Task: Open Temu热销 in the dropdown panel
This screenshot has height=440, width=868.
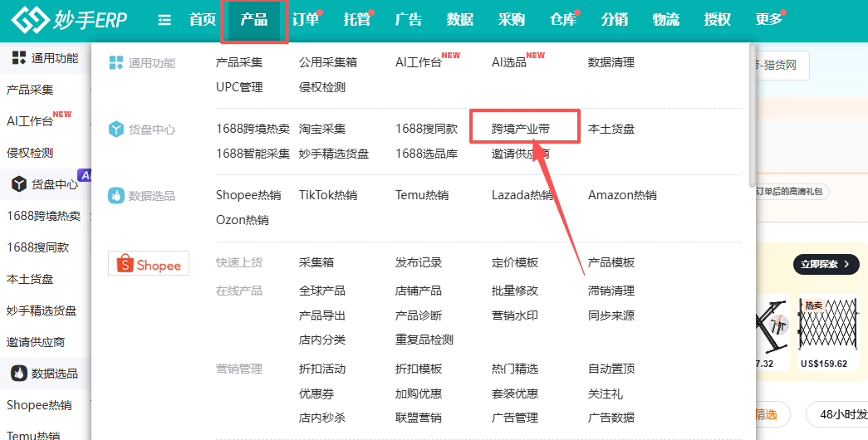Action: tap(422, 195)
